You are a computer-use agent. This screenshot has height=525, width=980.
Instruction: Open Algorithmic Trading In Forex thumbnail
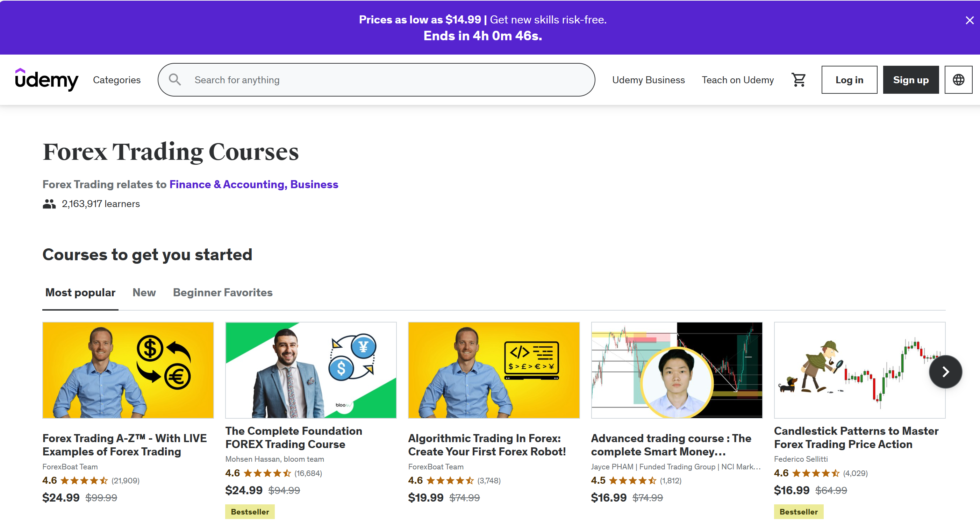point(493,370)
